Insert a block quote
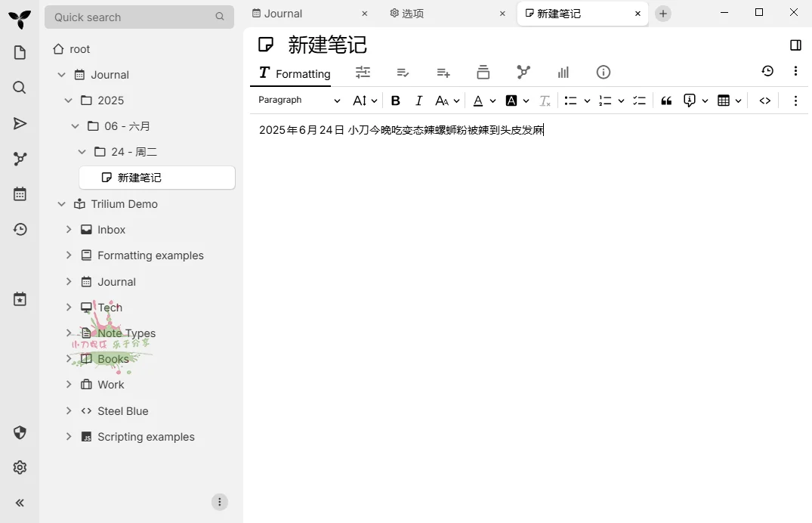 pyautogui.click(x=665, y=100)
